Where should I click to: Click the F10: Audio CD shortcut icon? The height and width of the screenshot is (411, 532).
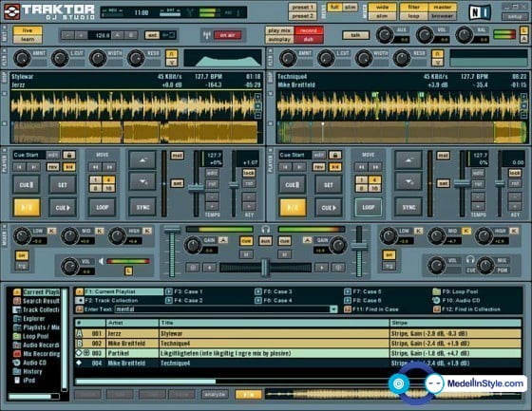pos(436,301)
